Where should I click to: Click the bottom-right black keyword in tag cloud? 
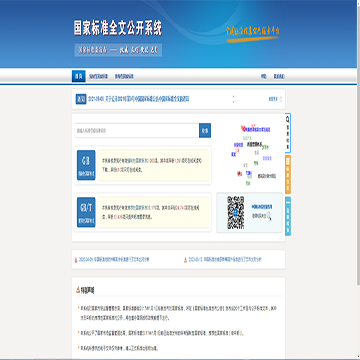coord(266,175)
